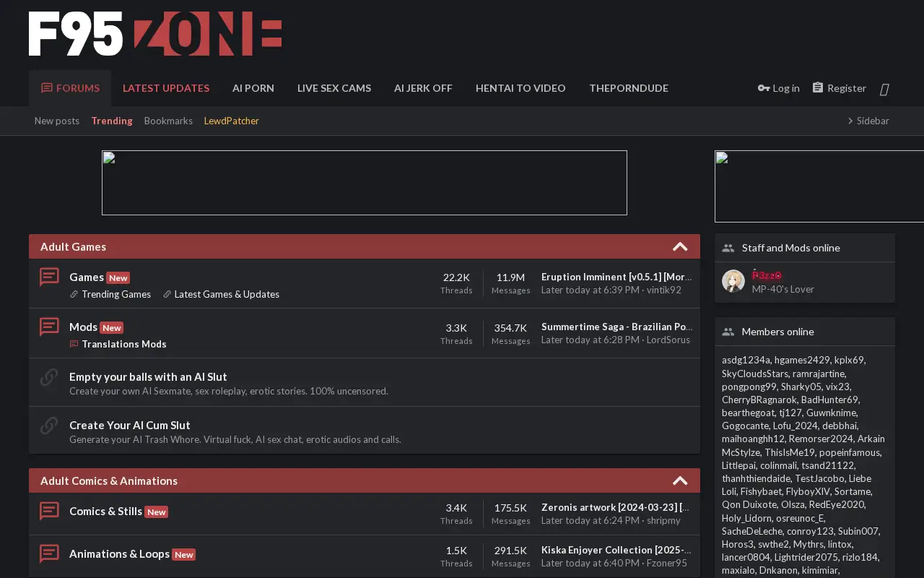Open the staff member's avatar picture
924x578 pixels.
(733, 281)
